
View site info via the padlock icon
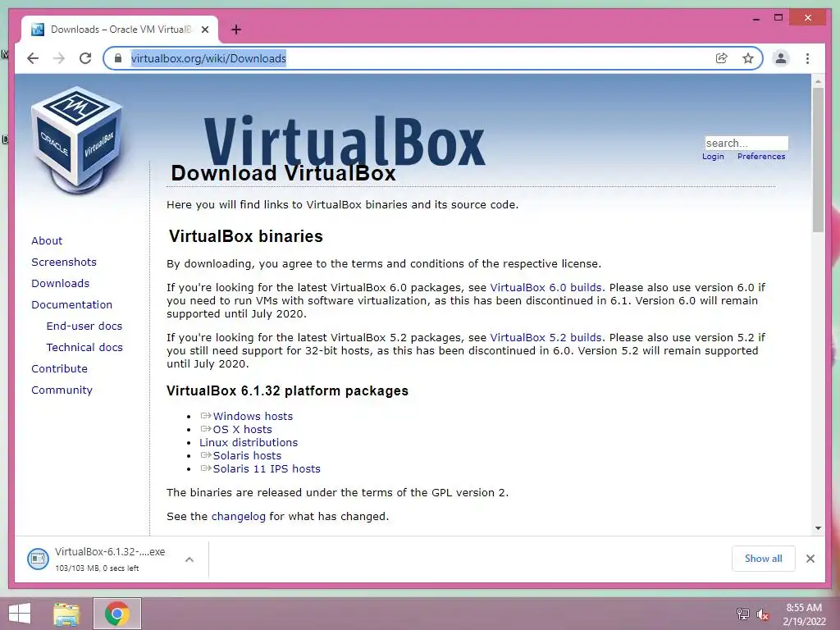(x=118, y=58)
